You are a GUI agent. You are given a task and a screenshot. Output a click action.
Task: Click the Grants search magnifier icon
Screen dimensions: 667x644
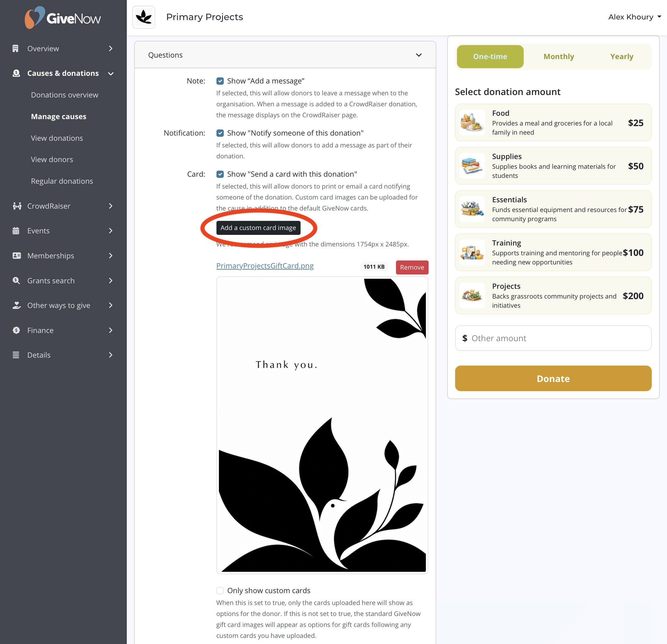[x=16, y=281]
